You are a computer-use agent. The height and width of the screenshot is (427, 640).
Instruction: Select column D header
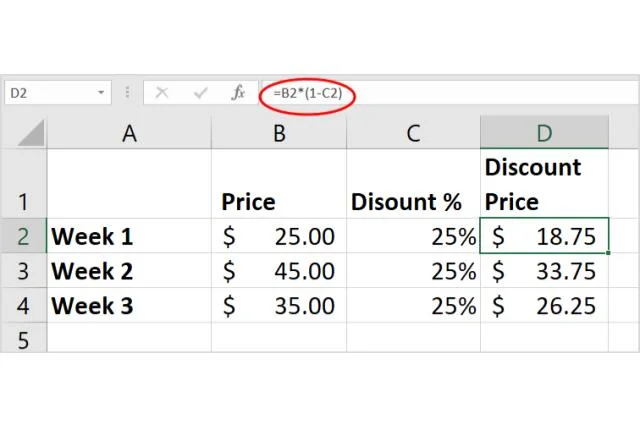click(x=544, y=133)
